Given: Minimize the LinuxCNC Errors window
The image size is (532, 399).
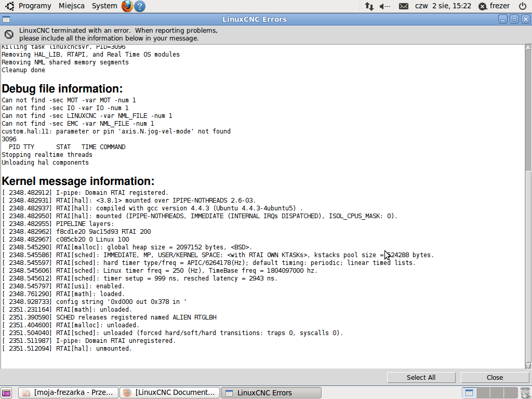Looking at the screenshot, I should point(503,19).
